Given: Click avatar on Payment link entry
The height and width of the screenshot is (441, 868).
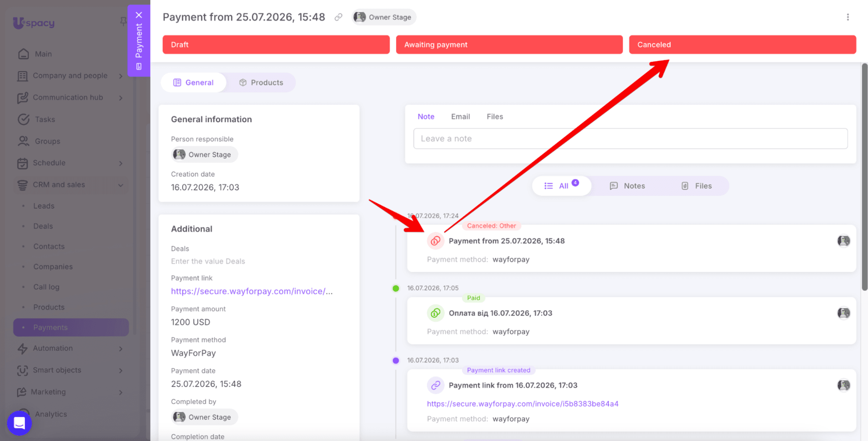Looking at the screenshot, I should 844,385.
